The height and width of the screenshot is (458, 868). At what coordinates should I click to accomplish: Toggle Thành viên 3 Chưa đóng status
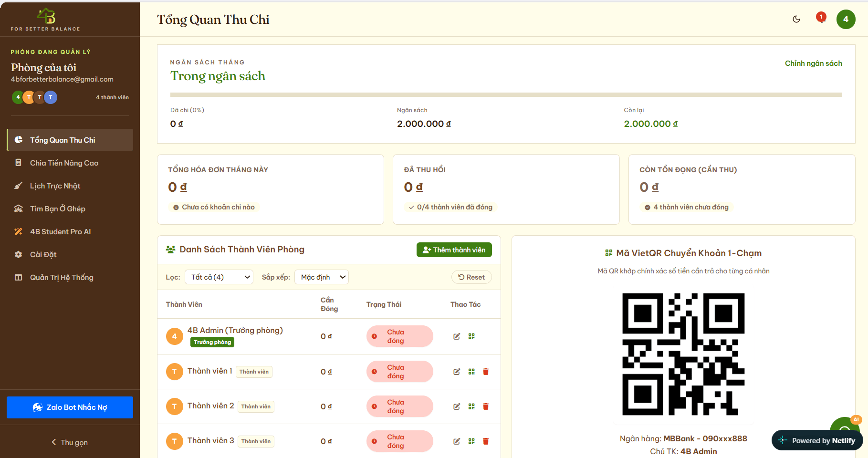click(400, 441)
